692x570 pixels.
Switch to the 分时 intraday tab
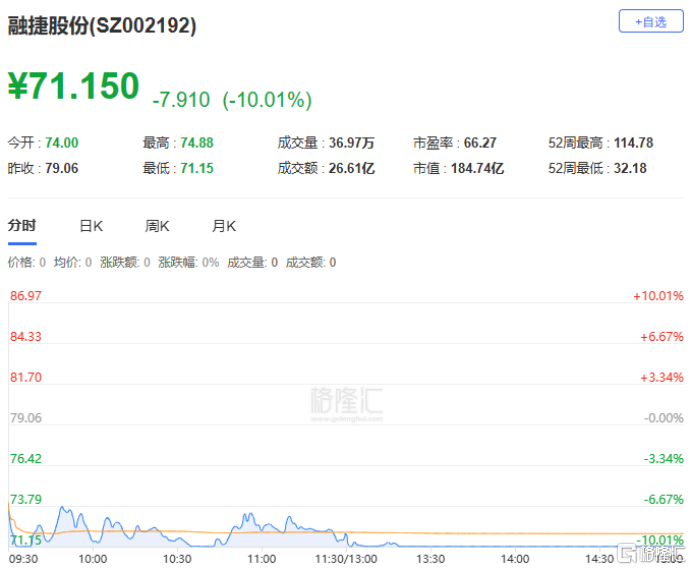[22, 225]
